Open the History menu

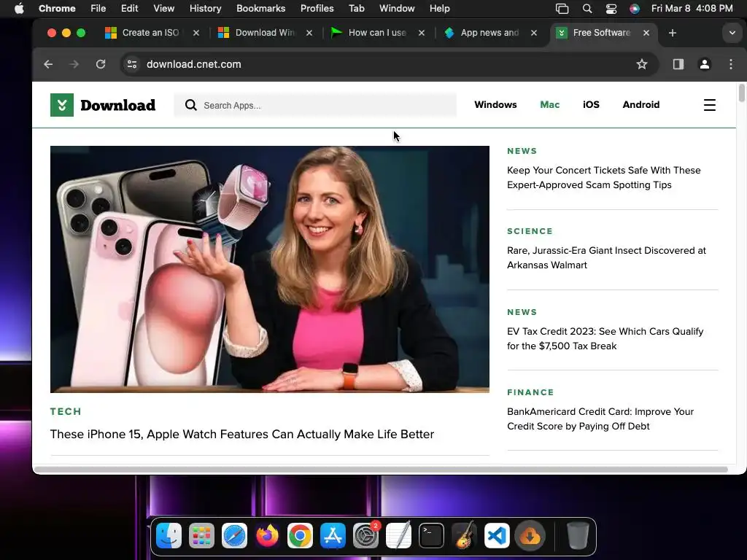[x=205, y=9]
